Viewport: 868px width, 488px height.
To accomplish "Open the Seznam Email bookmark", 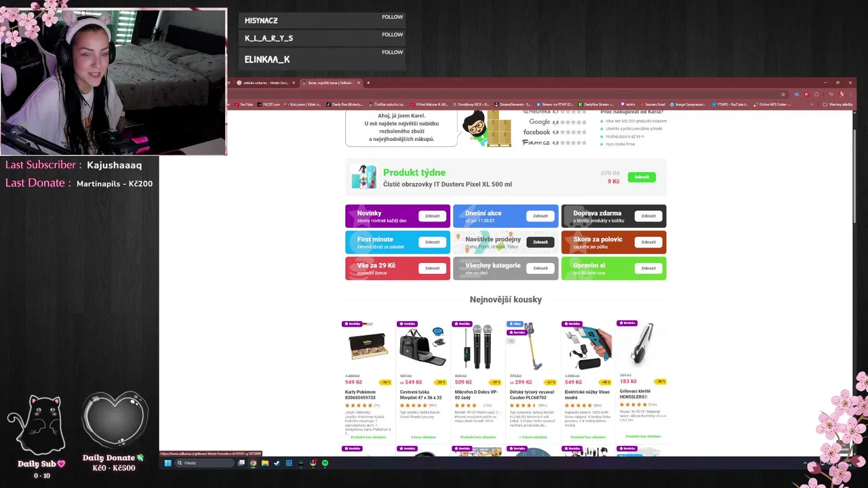I will point(654,104).
